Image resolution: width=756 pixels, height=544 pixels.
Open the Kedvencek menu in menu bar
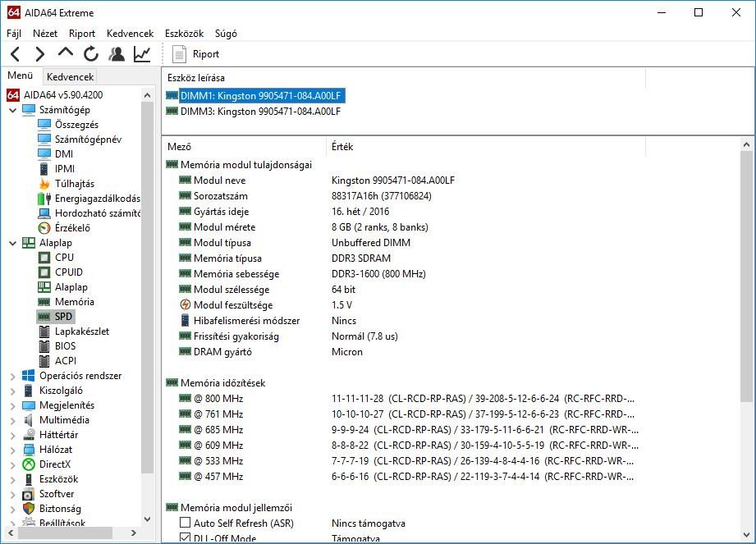131,34
